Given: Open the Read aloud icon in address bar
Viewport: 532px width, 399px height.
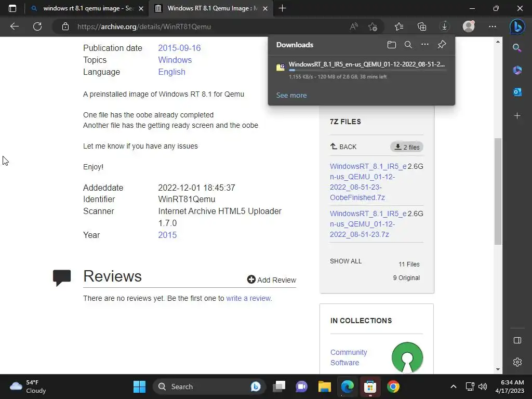Looking at the screenshot, I should click(x=354, y=26).
